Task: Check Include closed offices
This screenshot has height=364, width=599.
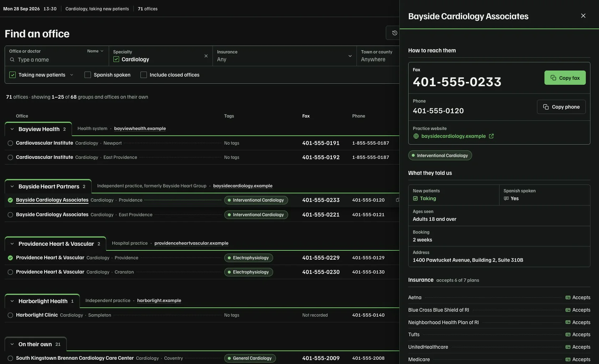Action: click(x=144, y=75)
